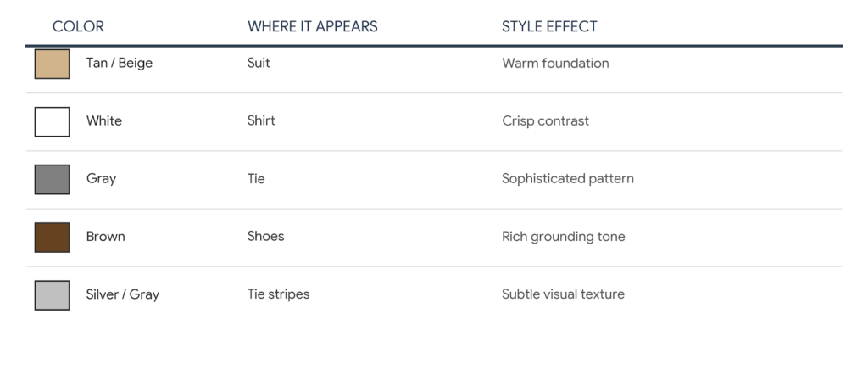868x381 pixels.
Task: Click the Silver / Gray label
Action: pyautogui.click(x=122, y=294)
